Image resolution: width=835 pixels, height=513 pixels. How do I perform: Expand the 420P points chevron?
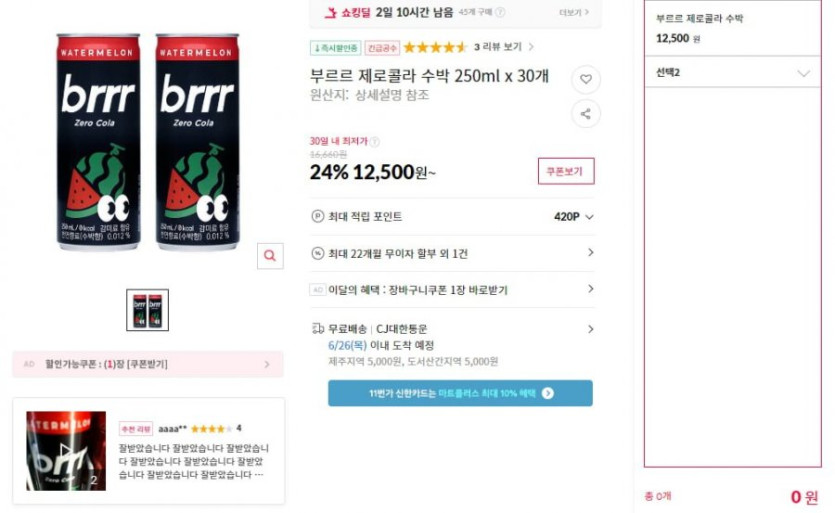click(x=589, y=217)
